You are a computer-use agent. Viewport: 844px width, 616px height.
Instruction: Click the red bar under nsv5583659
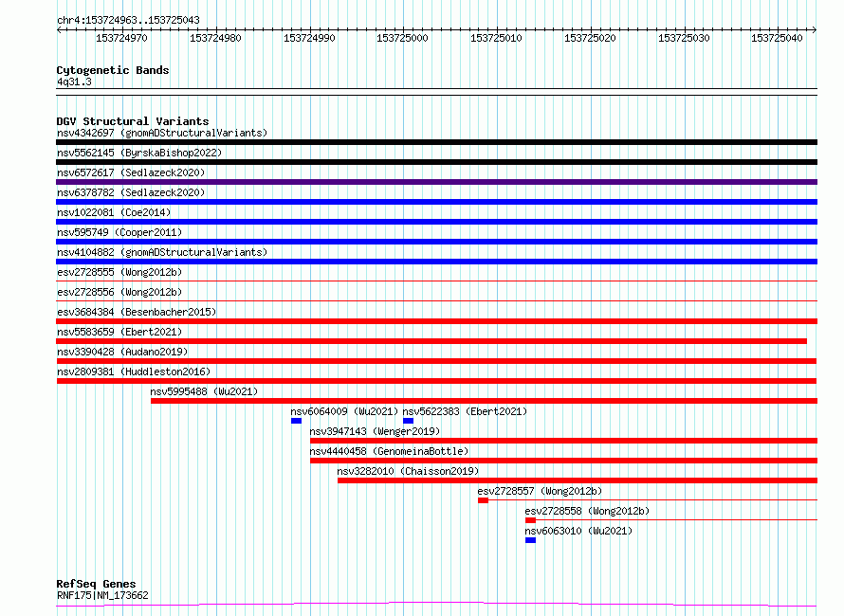point(431,341)
